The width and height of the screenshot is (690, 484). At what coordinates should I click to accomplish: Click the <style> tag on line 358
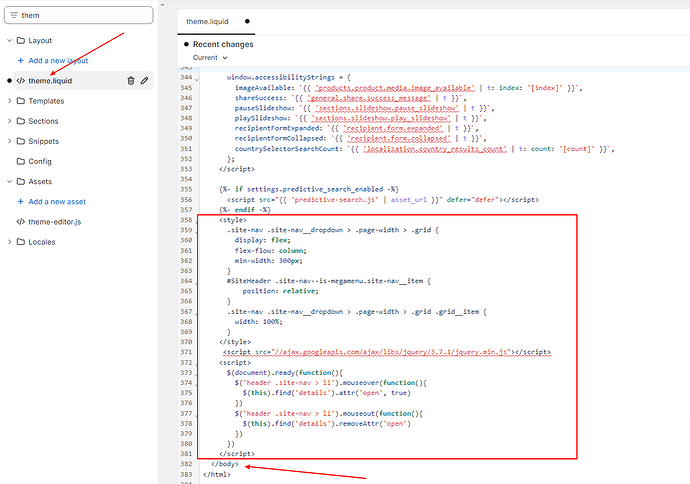click(233, 220)
